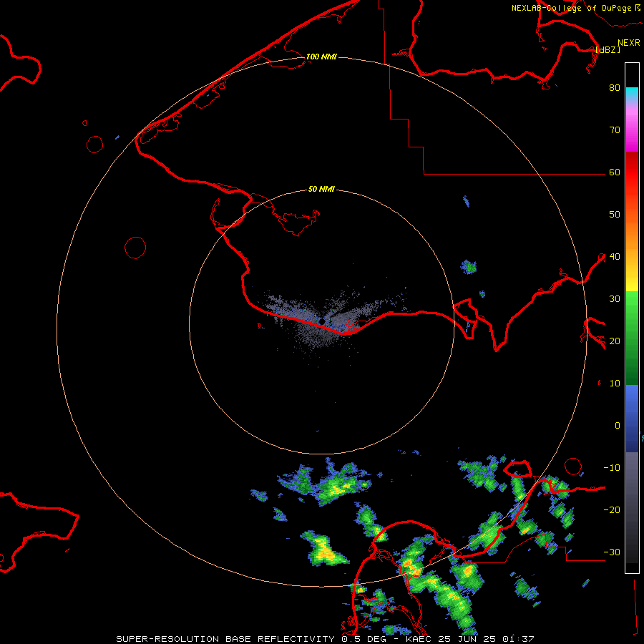Click the SUPER-RESOLUTION BASE REFLECTIVITY caption

[225, 639]
